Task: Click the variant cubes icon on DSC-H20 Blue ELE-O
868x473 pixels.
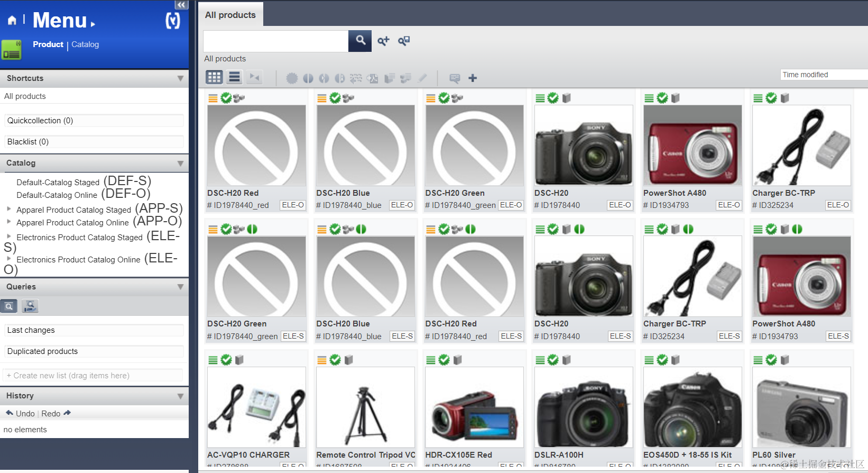Action: point(348,98)
